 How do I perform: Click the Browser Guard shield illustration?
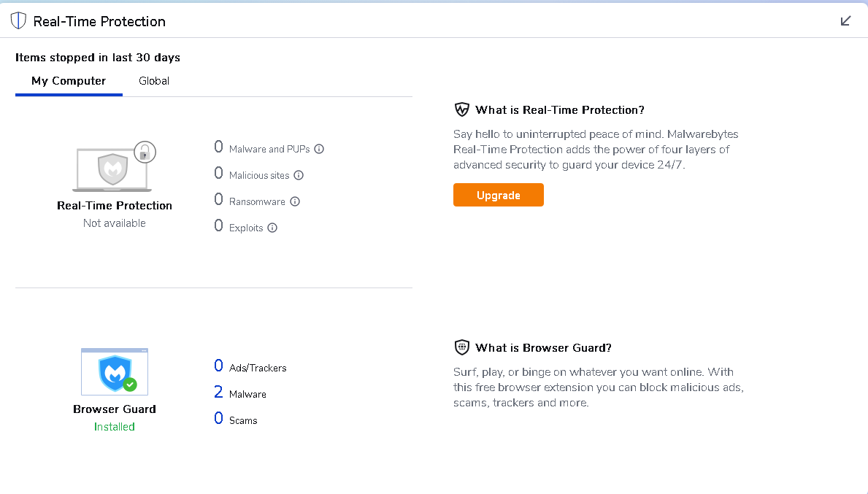pos(114,372)
